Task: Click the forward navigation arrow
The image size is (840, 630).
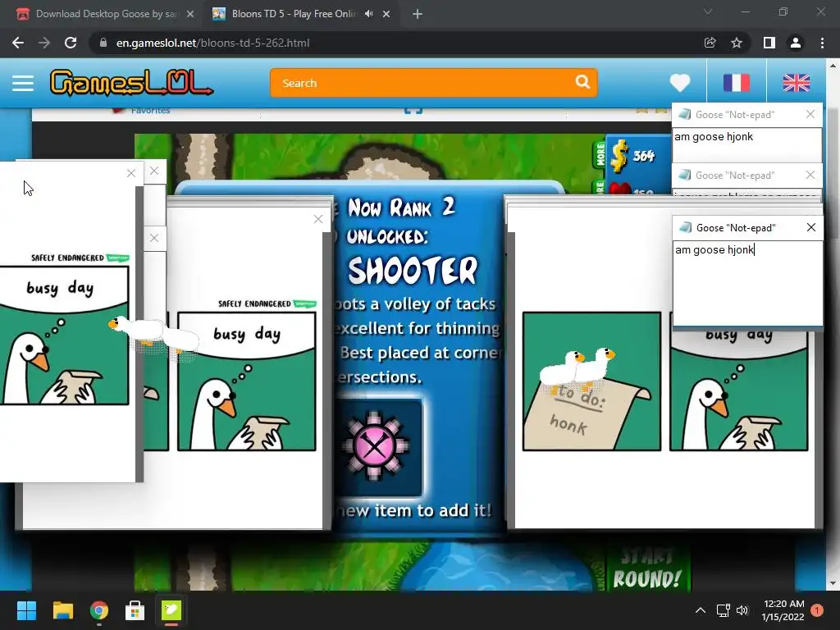Action: coord(44,43)
